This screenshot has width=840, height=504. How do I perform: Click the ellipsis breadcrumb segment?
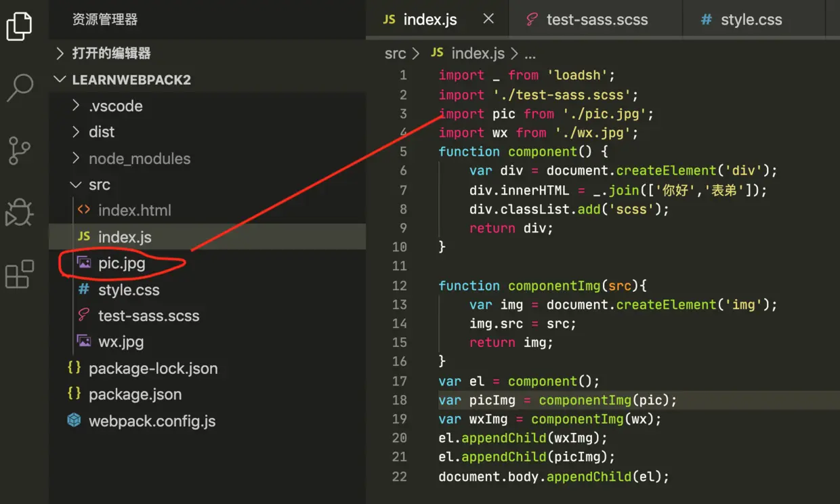[530, 54]
